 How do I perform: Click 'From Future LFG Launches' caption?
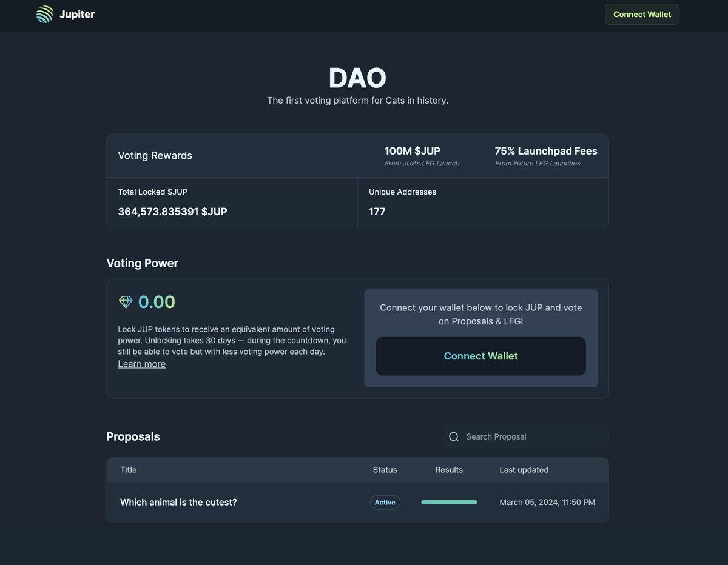pyautogui.click(x=538, y=163)
